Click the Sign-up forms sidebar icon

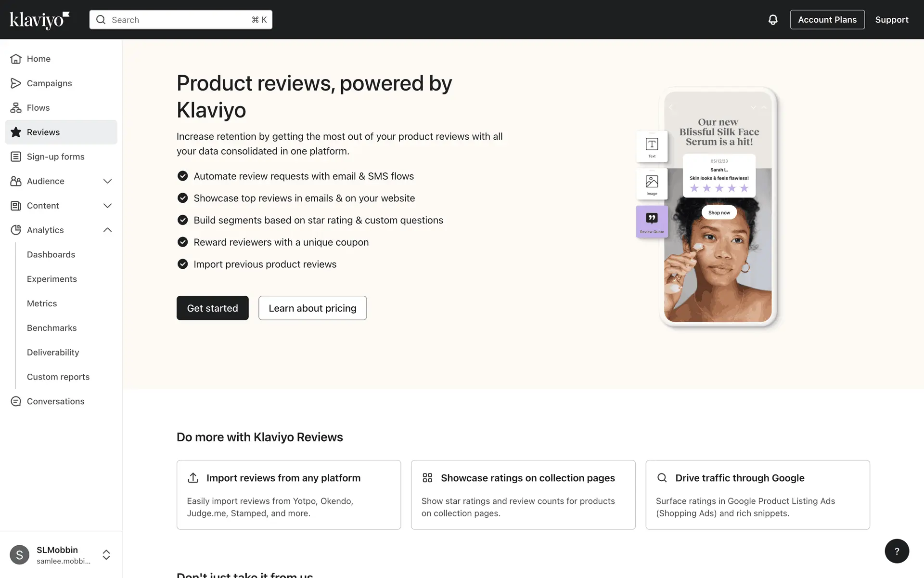(16, 157)
